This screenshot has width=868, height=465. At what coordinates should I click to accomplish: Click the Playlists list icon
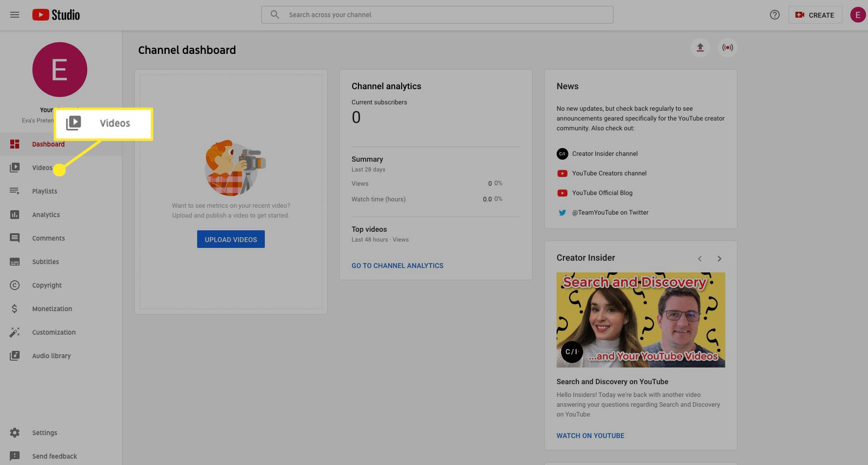(15, 191)
